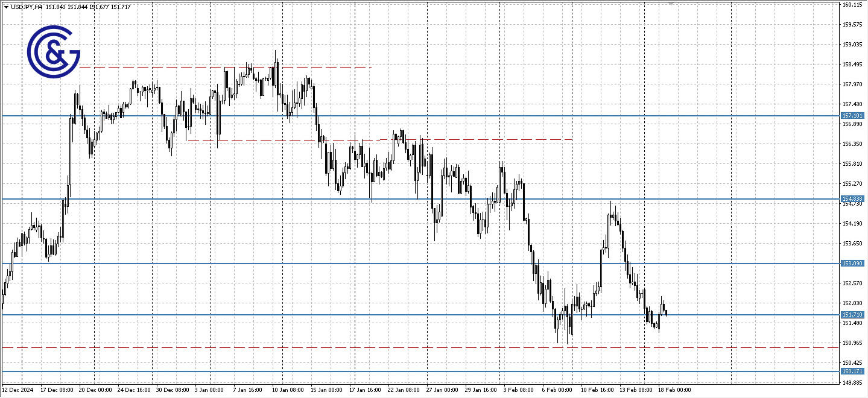Select the highlighted 150.171 price label

coord(852,371)
